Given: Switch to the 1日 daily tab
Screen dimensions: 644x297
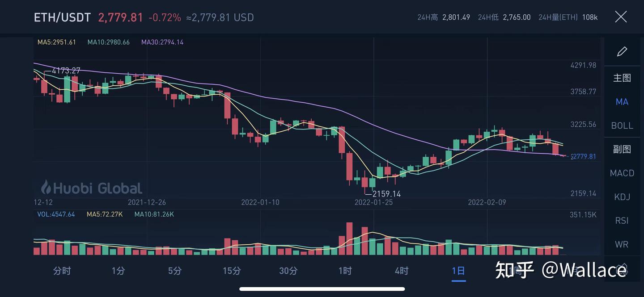Looking at the screenshot, I should (x=458, y=271).
